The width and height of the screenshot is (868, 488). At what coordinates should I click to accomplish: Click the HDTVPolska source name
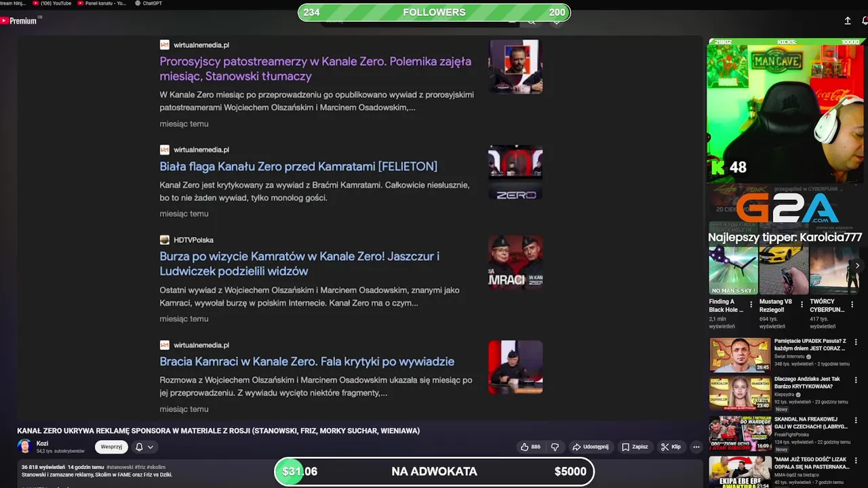[x=193, y=240]
